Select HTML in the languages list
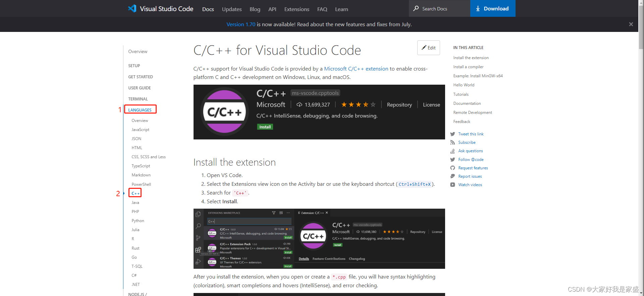The height and width of the screenshot is (296, 644). [137, 148]
